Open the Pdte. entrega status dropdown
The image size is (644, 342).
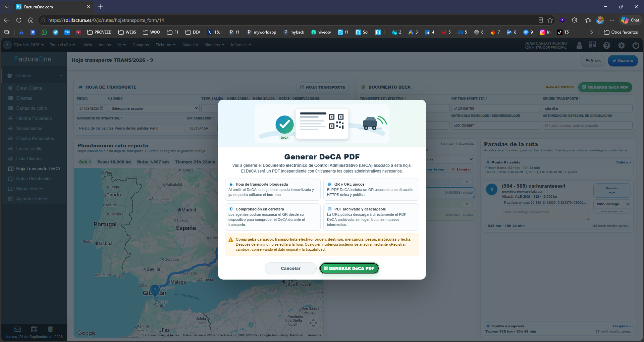(x=612, y=204)
